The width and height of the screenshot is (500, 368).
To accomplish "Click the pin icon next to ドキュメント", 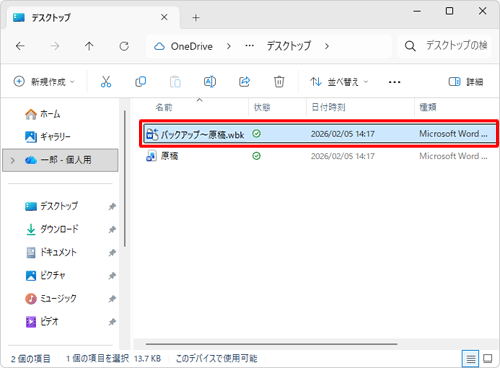I will coord(112,253).
